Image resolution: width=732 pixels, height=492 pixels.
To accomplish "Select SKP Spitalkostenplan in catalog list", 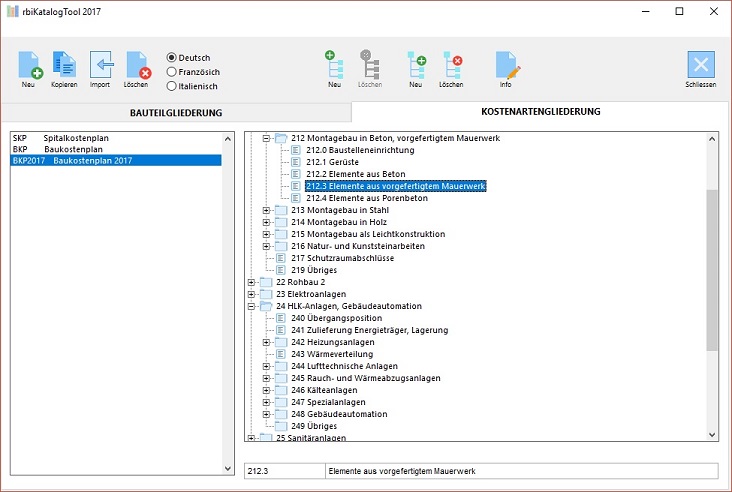I will coord(116,138).
